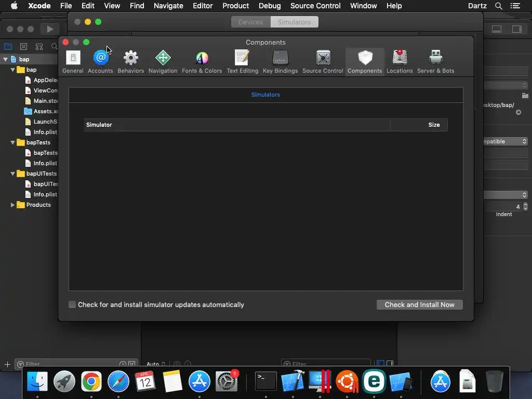Switch to Simulators segment in back window
The width and height of the screenshot is (532, 399).
coord(294,22)
